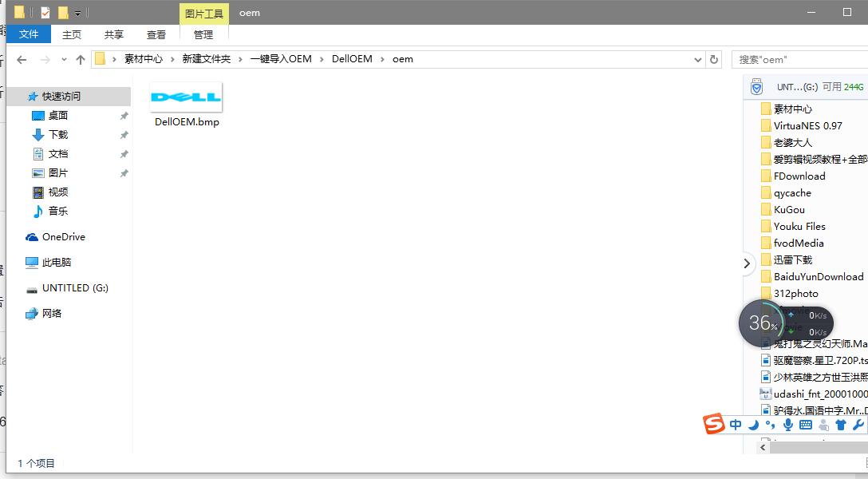Open Sogou skin settings via shirt icon
868x479 pixels.
click(841, 425)
